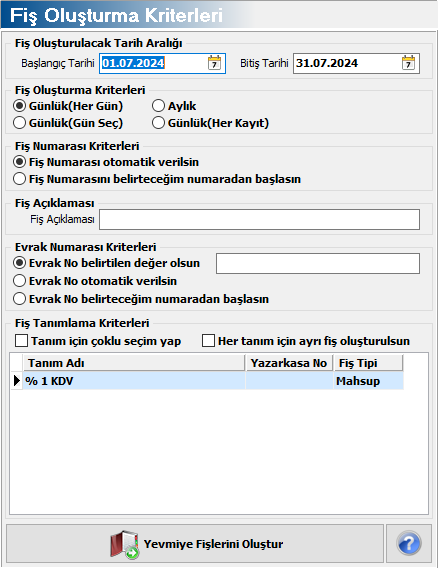Click the blue help question mark icon

click(x=409, y=543)
